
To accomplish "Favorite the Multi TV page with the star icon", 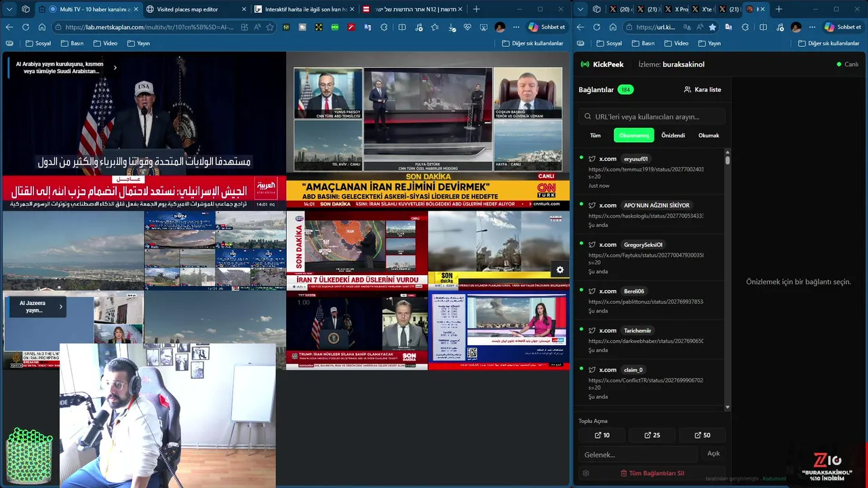I will coord(270,27).
